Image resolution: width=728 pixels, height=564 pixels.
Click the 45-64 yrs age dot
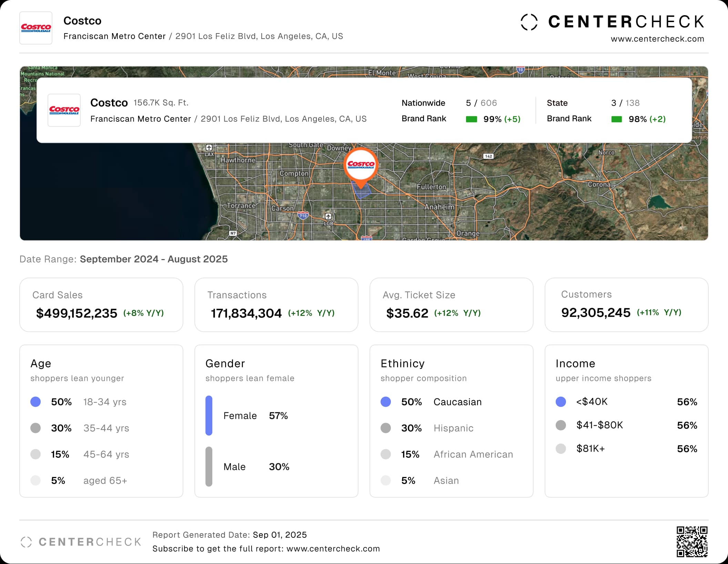pyautogui.click(x=36, y=454)
